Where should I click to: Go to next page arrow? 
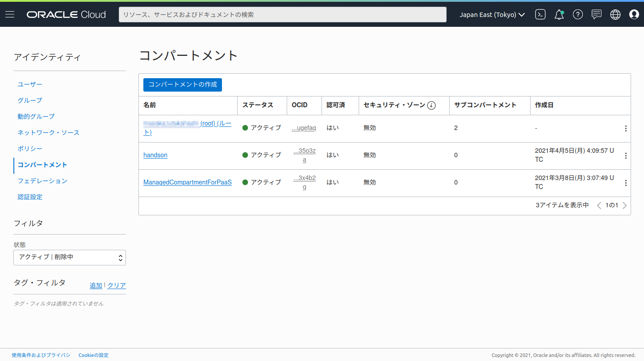625,206
